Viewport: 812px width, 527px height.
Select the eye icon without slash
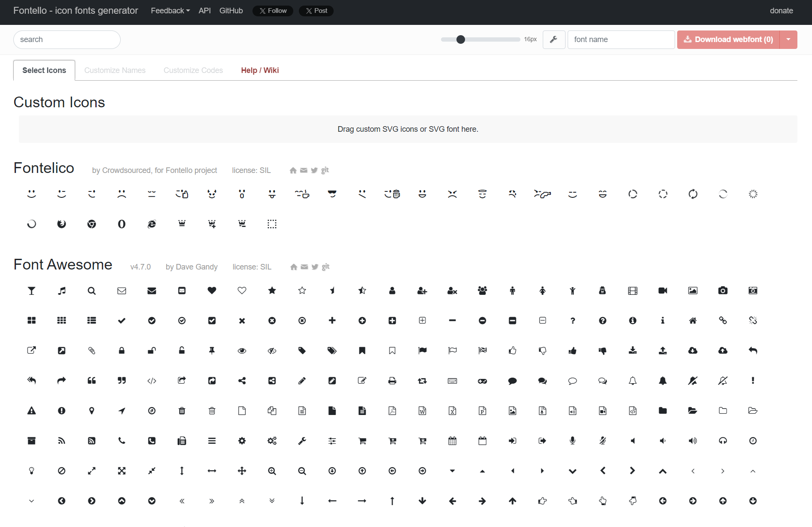pos(242,351)
